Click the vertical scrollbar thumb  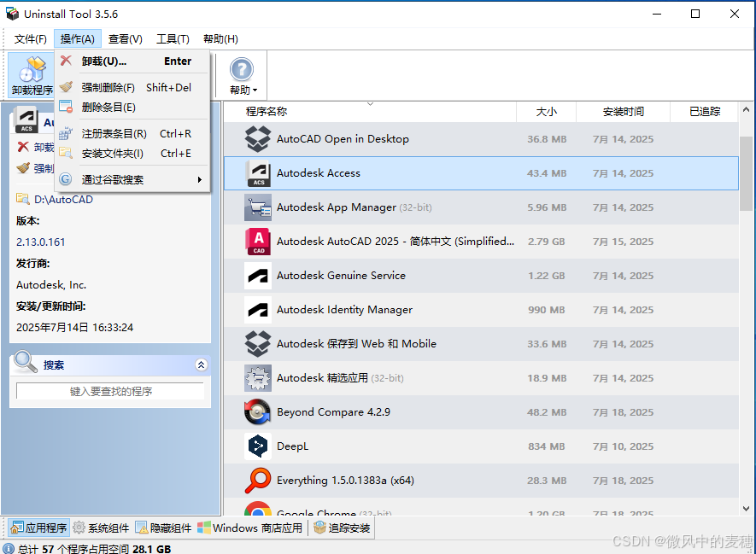pyautogui.click(x=746, y=174)
